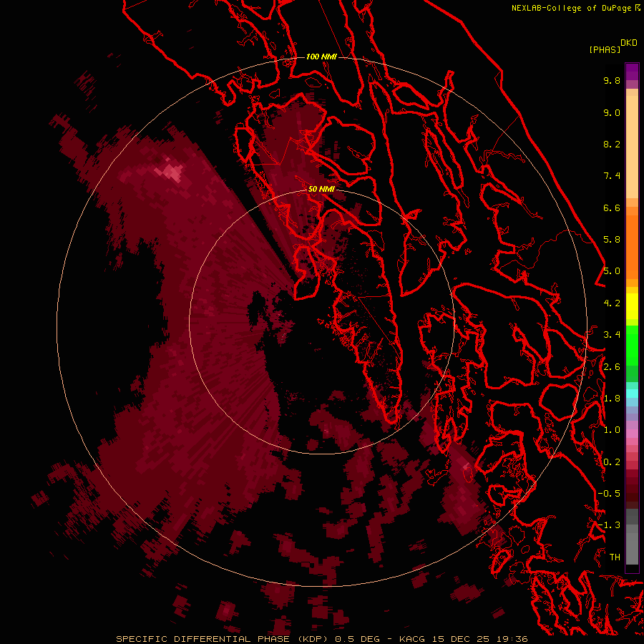Screen dimensions: 644x644
Task: Select the 6.6 scale label
Action: (x=612, y=208)
